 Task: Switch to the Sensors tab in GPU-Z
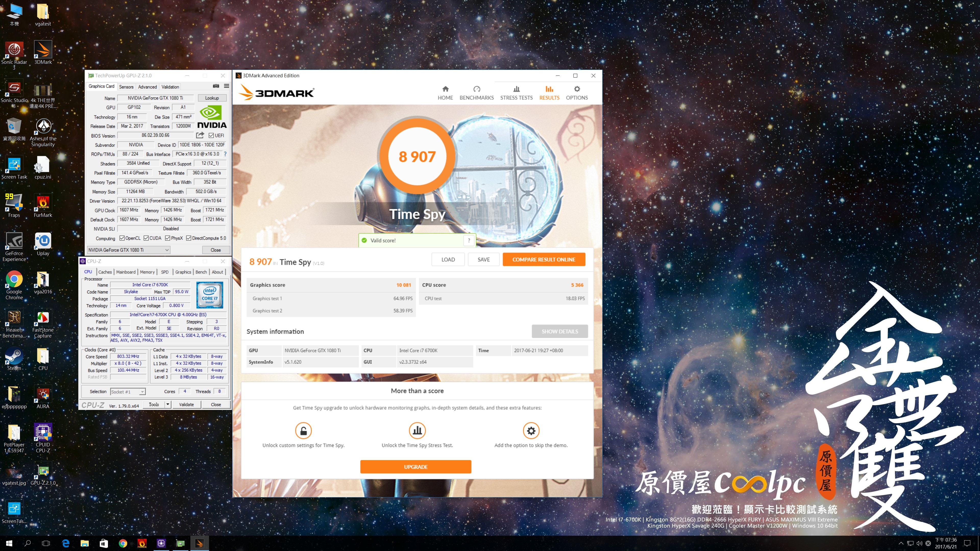[x=126, y=87]
